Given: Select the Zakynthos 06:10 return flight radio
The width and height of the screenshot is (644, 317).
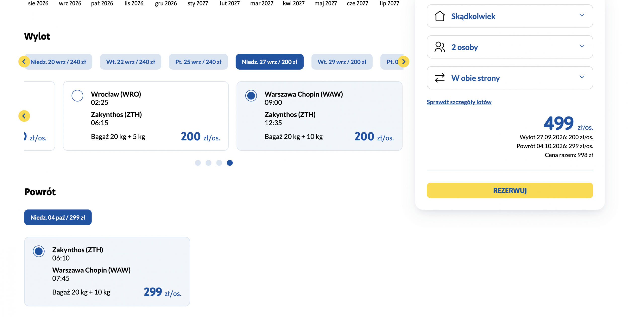Looking at the screenshot, I should click(38, 251).
